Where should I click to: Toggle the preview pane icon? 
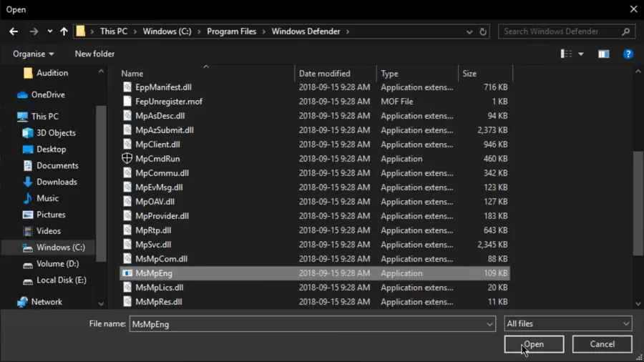click(603, 54)
